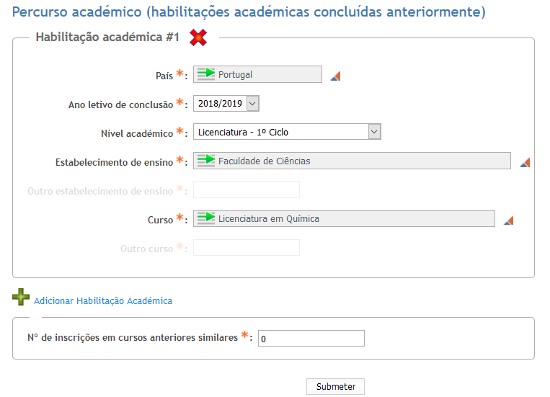
Task: Expand the Nível académico dropdown arrow
Action: coord(374,132)
